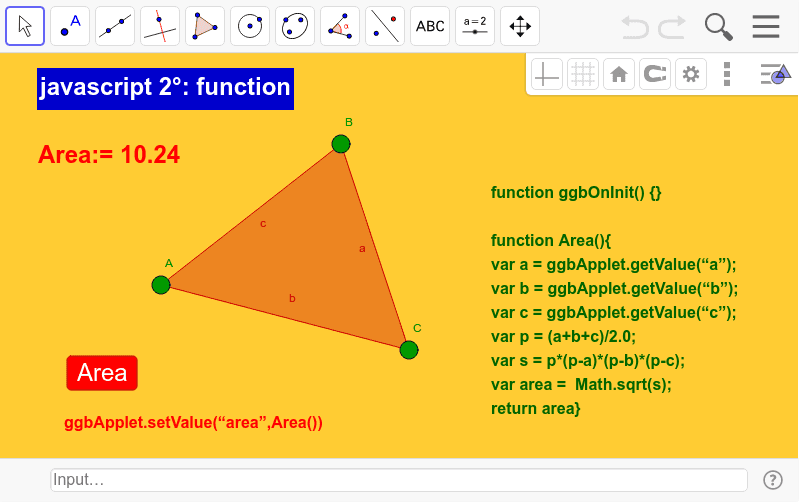Select the Line through two points tool
This screenshot has height=503, width=800.
coord(115,26)
